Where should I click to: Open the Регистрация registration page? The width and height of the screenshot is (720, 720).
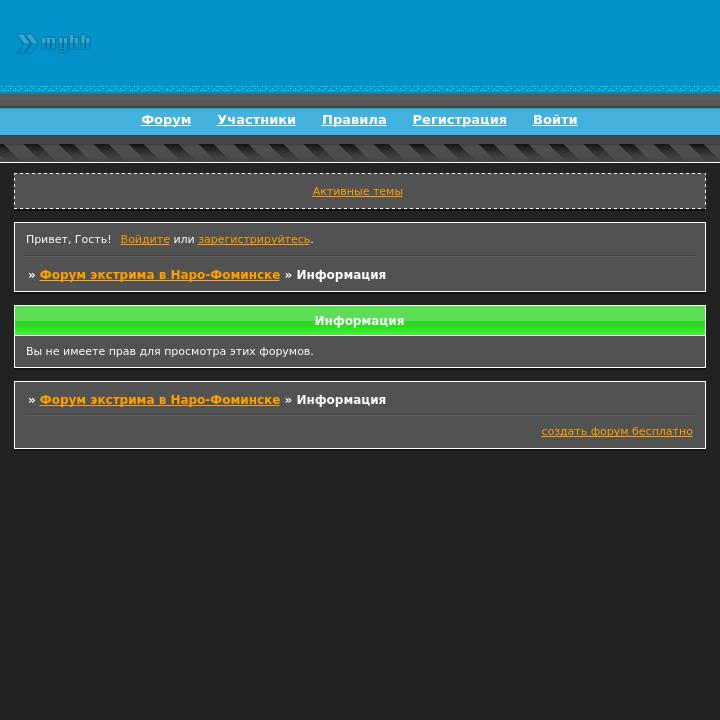(459, 120)
